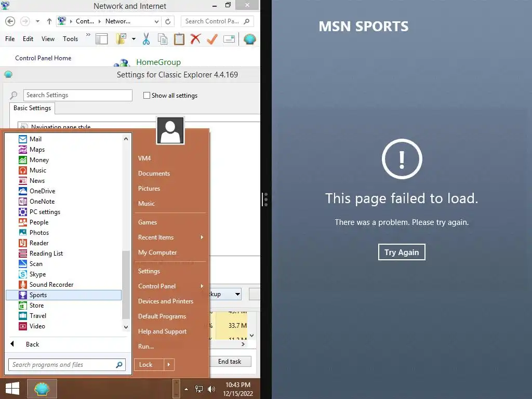The width and height of the screenshot is (532, 399).
Task: Click the Copy toolbar icon
Action: click(x=163, y=39)
